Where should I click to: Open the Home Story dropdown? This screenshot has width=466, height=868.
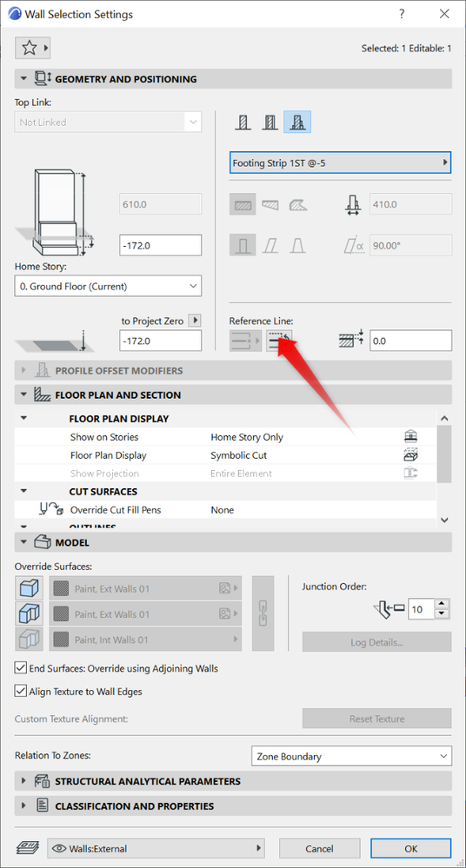pyautogui.click(x=108, y=286)
